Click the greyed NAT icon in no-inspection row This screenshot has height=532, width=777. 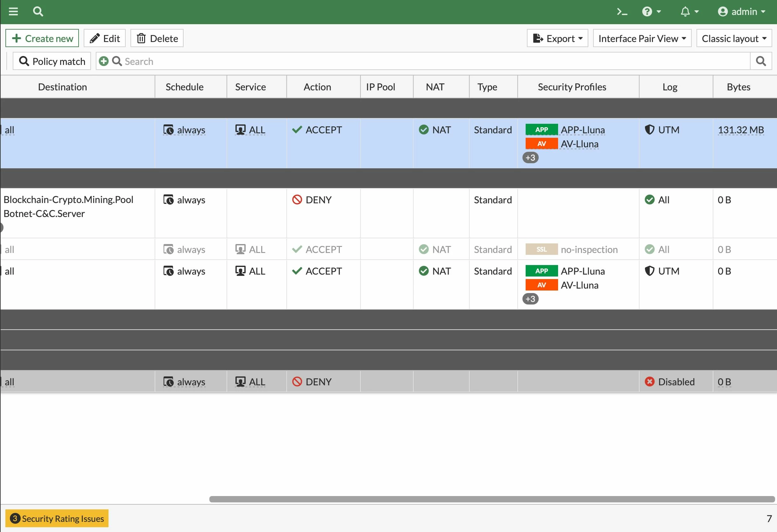[423, 249]
